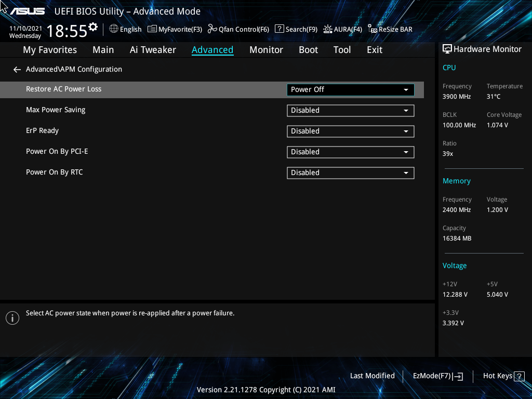Click the 100.00 MHz BCLK value
The image size is (532, 399).
(x=459, y=125)
